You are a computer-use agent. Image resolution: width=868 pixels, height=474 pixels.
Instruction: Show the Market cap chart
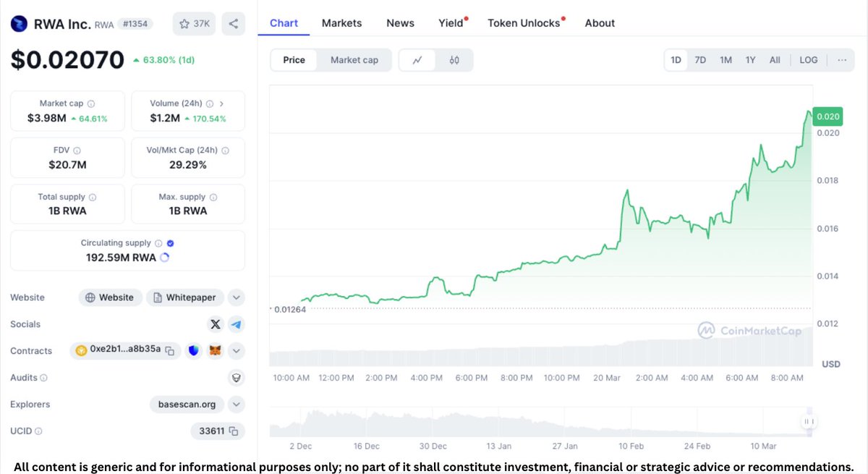click(354, 60)
